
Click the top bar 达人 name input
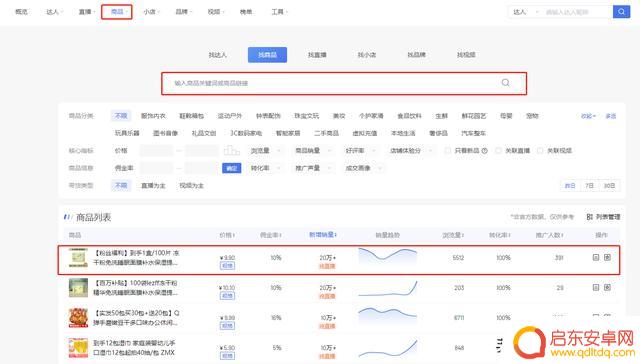click(x=577, y=12)
